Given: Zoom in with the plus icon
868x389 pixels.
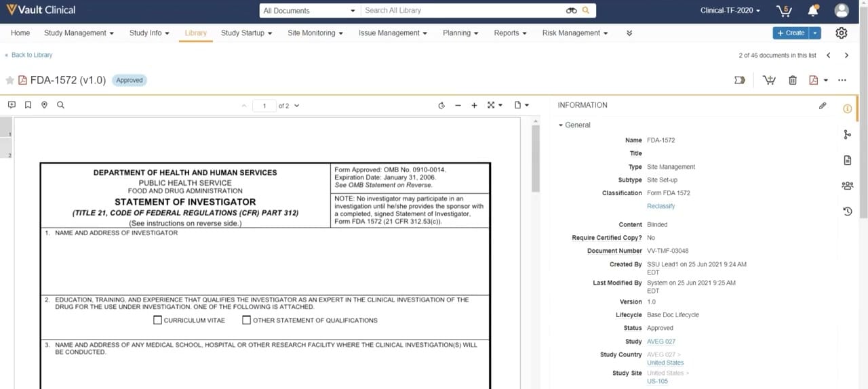Looking at the screenshot, I should (474, 106).
